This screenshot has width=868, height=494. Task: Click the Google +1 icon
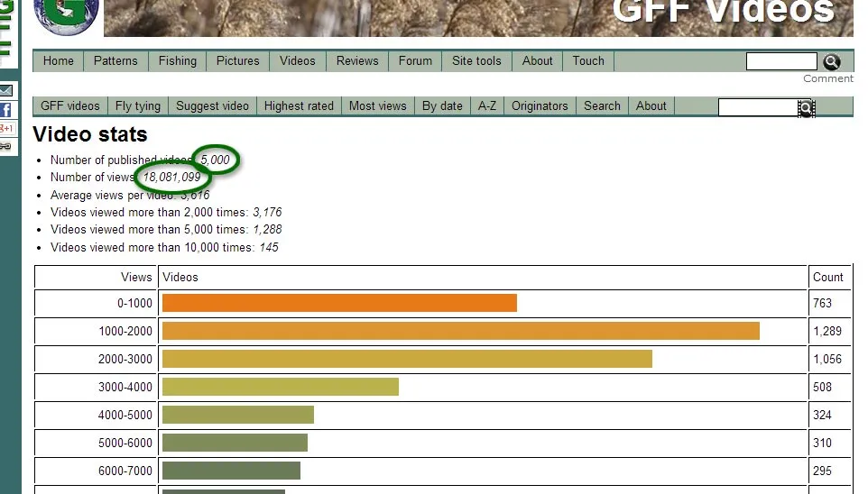pyautogui.click(x=5, y=129)
